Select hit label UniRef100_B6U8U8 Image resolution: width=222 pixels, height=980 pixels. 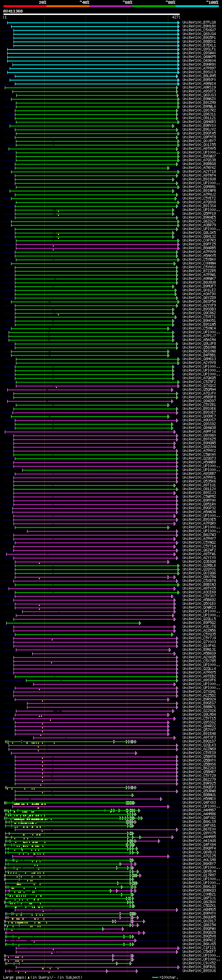point(199,282)
